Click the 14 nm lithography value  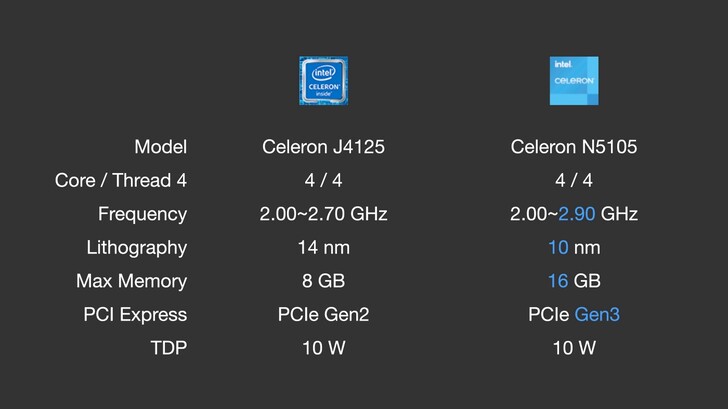point(323,247)
